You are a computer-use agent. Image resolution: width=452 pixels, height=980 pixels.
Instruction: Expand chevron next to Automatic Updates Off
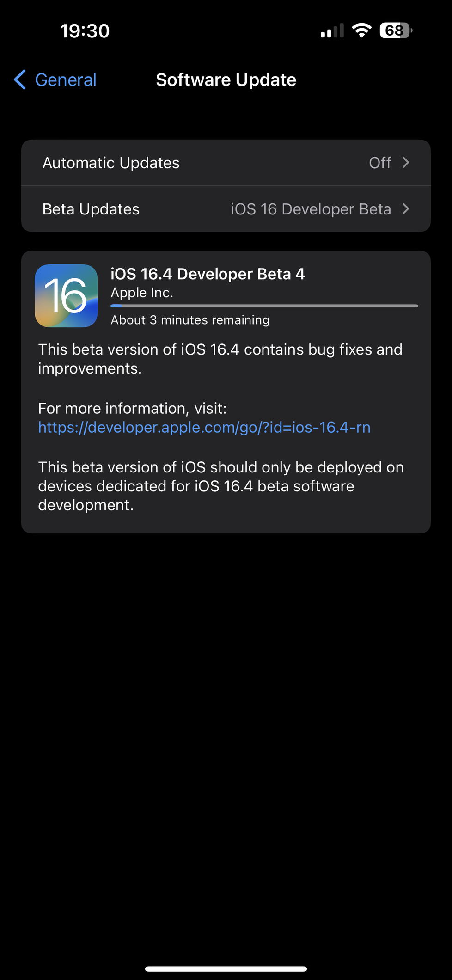coord(406,163)
